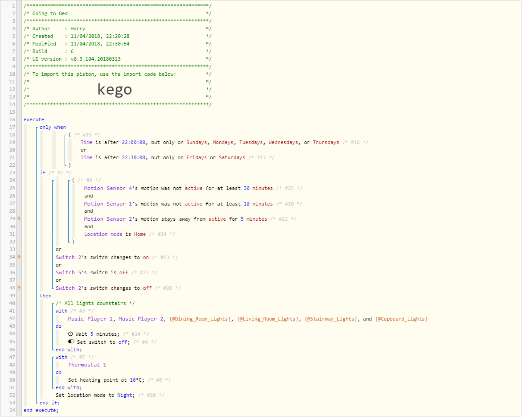Click the 'if' keyword on line 23
This screenshot has height=420, width=525.
[42, 173]
